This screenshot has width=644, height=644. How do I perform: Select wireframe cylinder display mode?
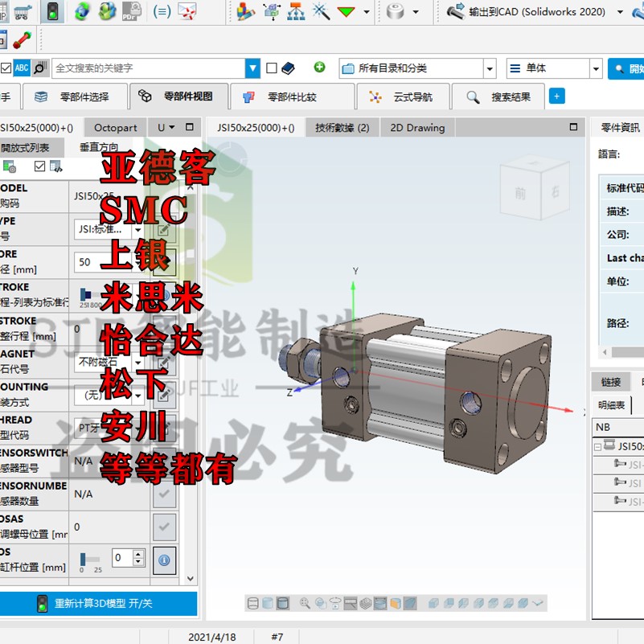click(253, 603)
